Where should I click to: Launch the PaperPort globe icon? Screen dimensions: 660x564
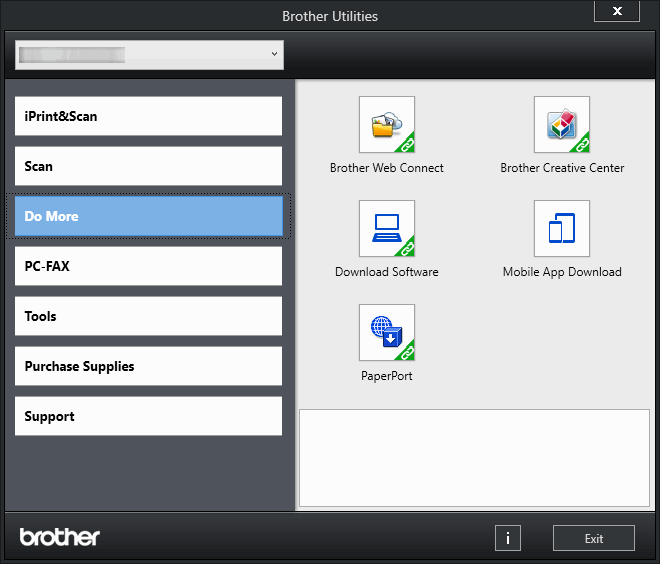[x=386, y=333]
